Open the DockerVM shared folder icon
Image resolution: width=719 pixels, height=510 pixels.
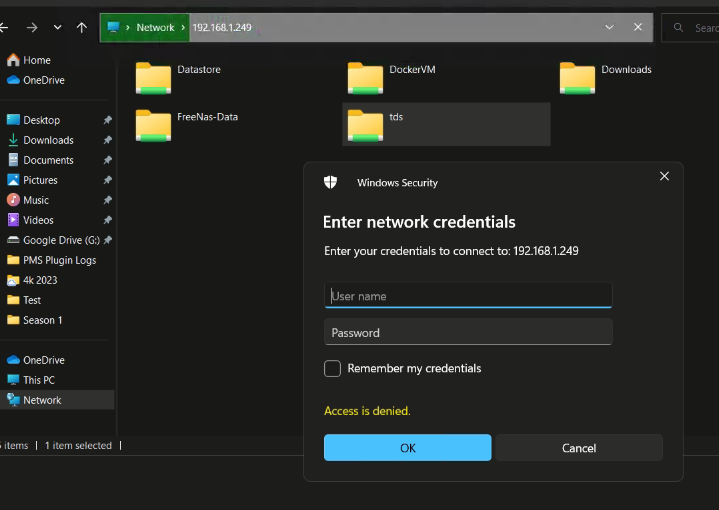(365, 76)
